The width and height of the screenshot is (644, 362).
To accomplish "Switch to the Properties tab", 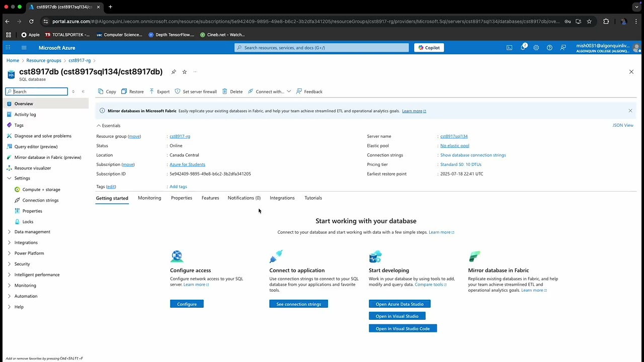I will (x=182, y=198).
